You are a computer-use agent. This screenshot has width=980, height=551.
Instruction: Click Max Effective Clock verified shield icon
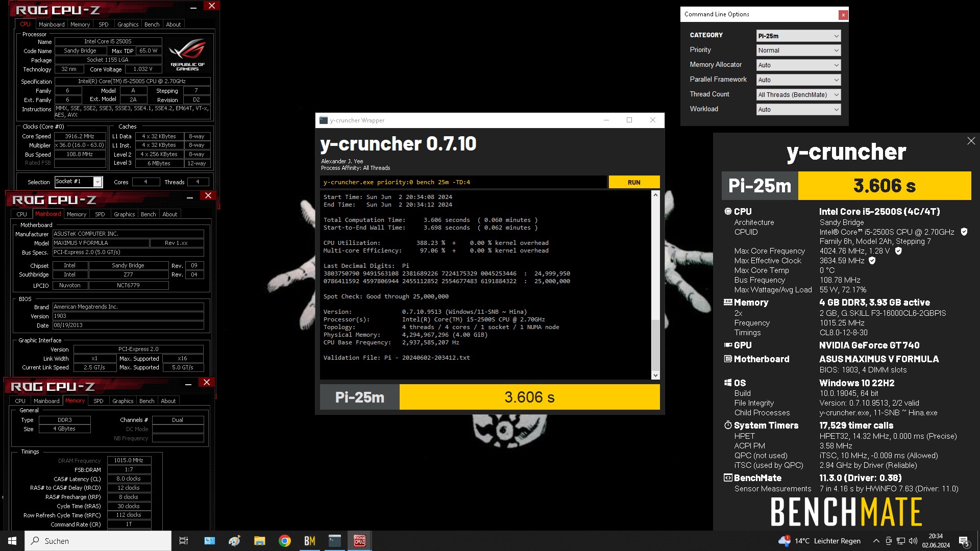tap(872, 260)
